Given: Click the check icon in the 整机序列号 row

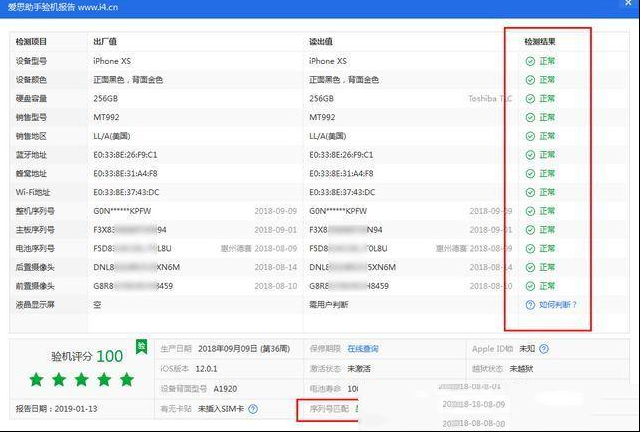Looking at the screenshot, I should [x=530, y=211].
